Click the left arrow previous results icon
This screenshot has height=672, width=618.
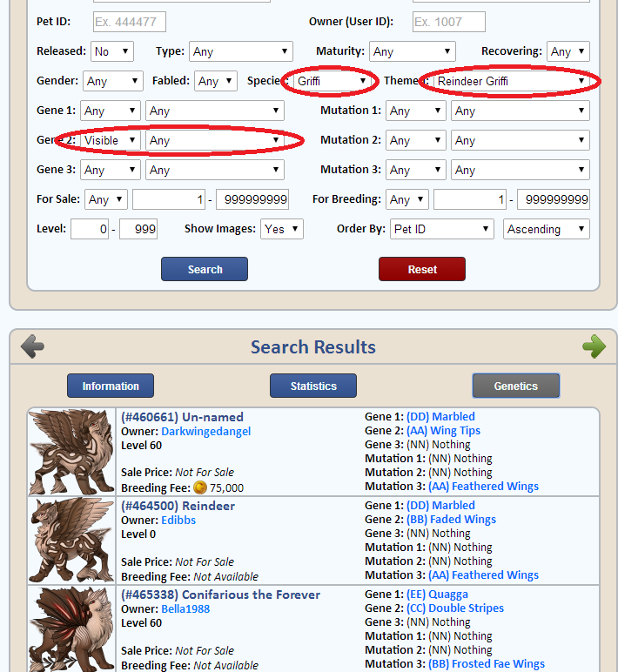pyautogui.click(x=33, y=346)
